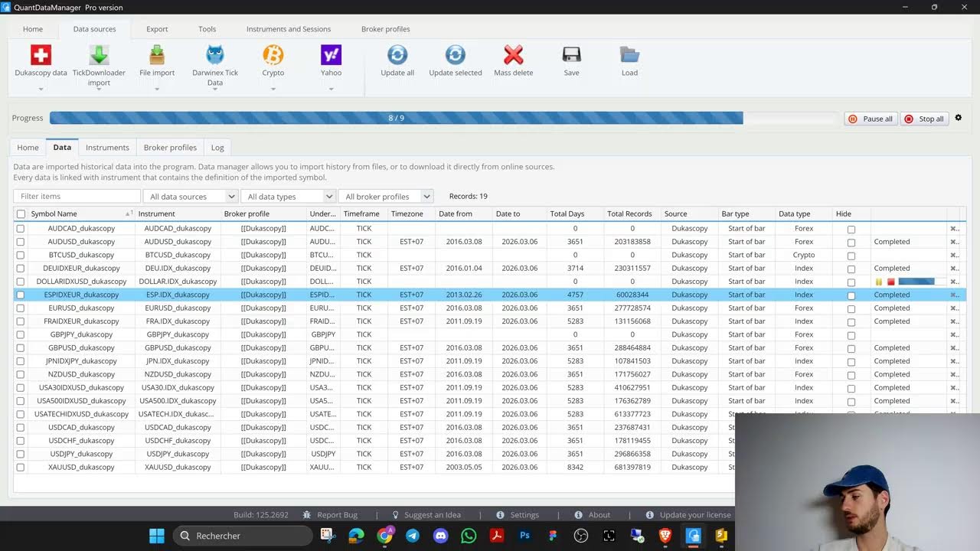Choose the Yahoo data source icon

tap(332, 55)
